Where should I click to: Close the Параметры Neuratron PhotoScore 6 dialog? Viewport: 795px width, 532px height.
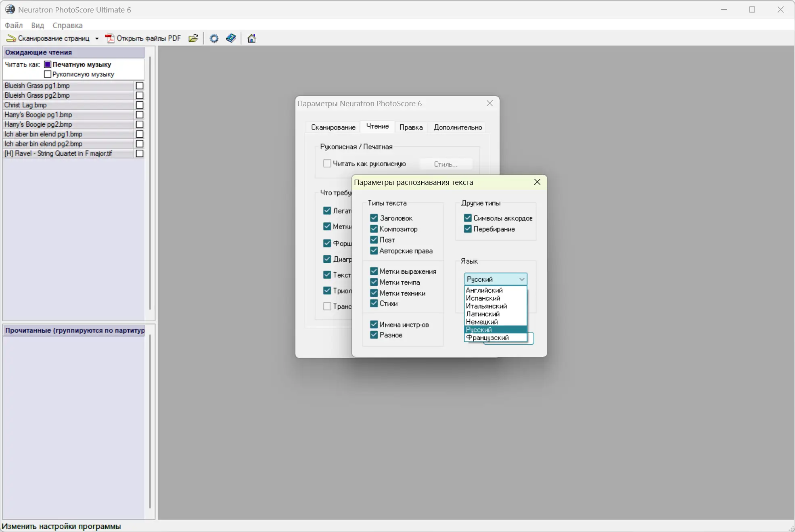click(490, 103)
